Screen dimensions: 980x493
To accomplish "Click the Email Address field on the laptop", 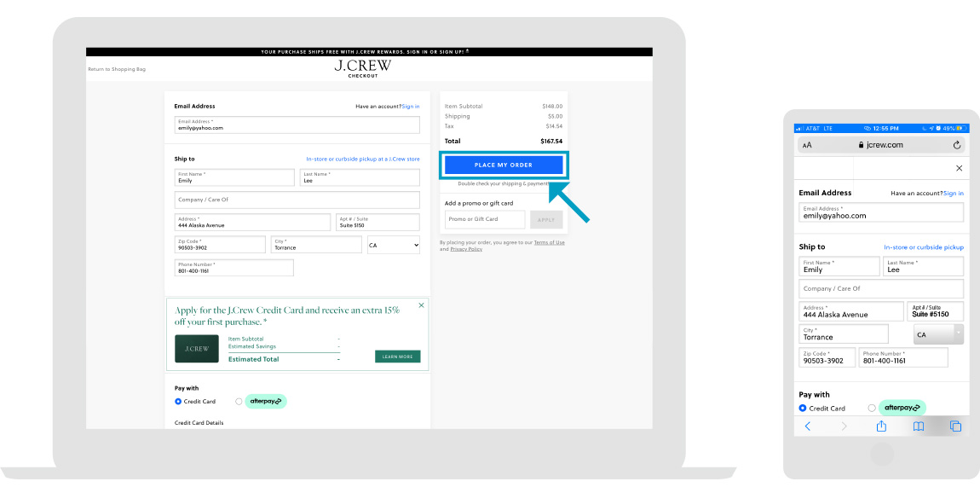I will 297,125.
